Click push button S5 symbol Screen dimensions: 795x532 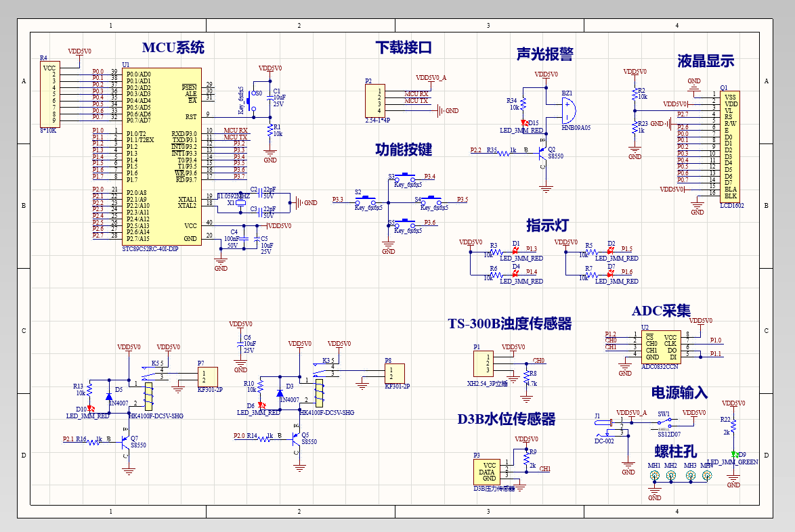[x=404, y=223]
